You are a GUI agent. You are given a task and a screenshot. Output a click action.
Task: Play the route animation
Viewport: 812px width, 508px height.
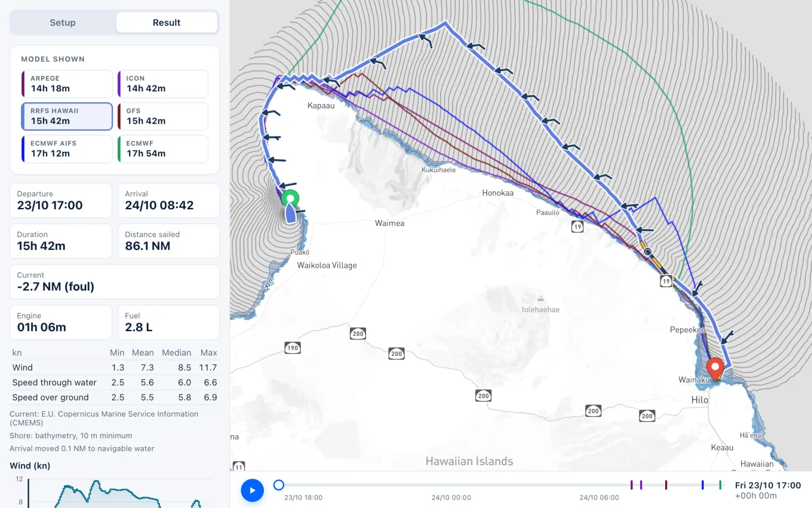[253, 490]
